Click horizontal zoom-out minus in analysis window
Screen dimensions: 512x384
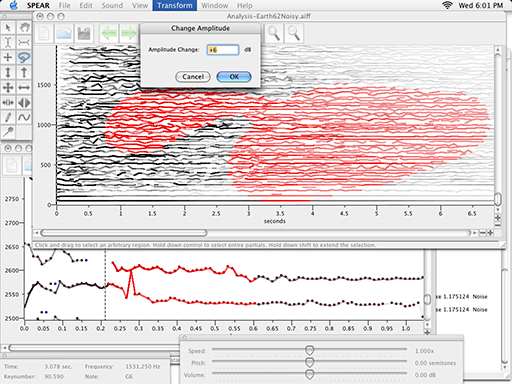point(482,233)
